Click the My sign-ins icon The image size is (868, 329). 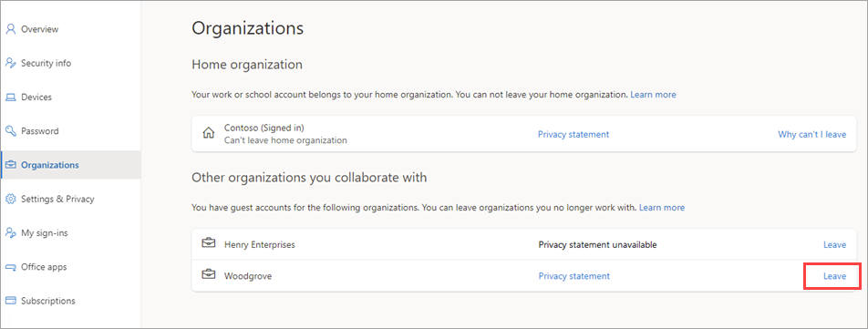[x=11, y=232]
